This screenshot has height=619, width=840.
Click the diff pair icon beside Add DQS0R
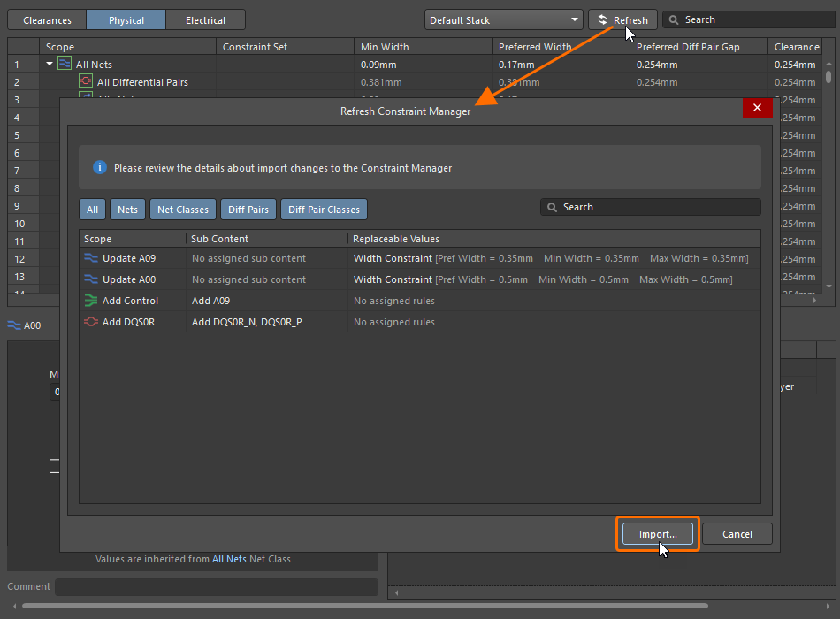tap(90, 322)
